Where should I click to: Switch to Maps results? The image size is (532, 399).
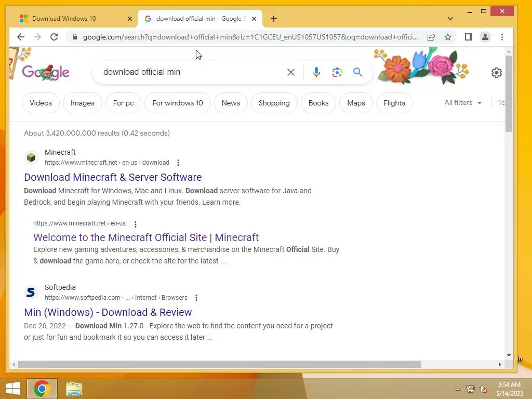(356, 103)
